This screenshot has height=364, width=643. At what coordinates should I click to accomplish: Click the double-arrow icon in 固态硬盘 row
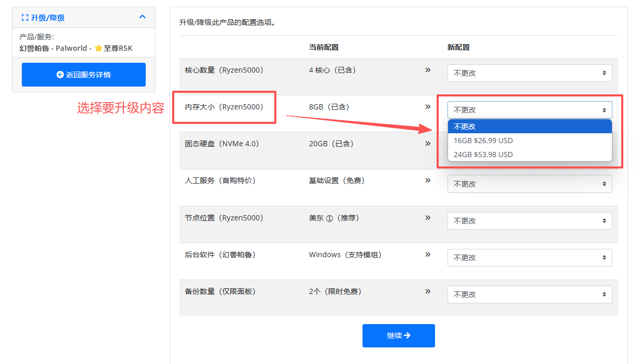428,143
